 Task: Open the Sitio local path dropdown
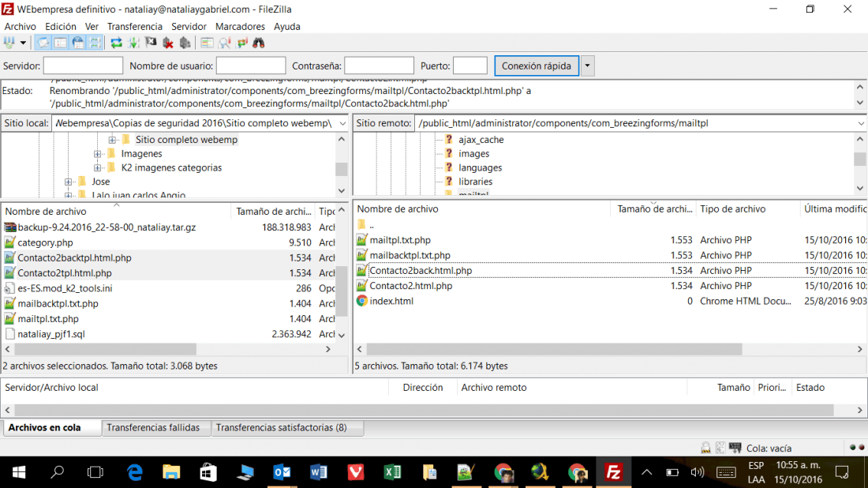tap(342, 123)
